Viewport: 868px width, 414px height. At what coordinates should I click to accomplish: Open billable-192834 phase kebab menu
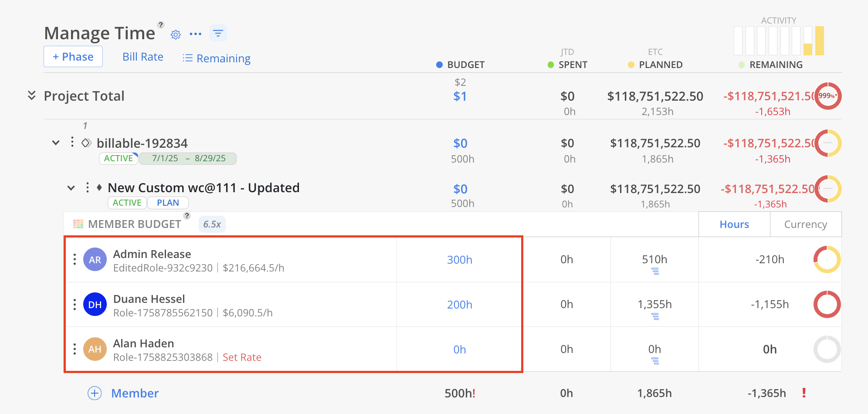pos(72,143)
